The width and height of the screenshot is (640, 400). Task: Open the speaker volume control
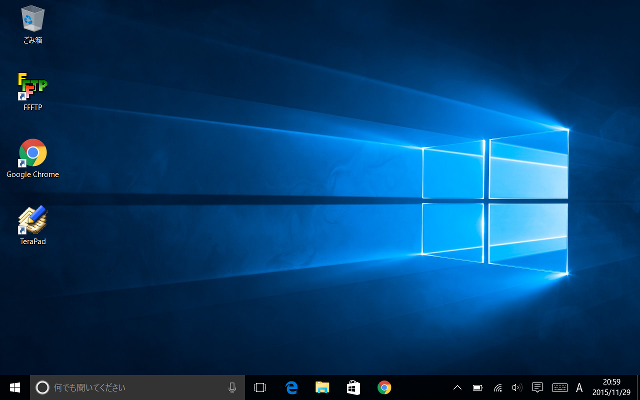click(517, 387)
